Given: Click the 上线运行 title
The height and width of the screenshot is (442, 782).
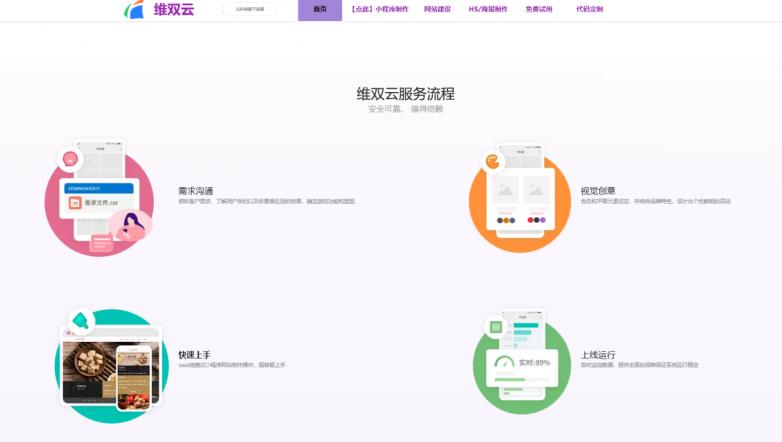Looking at the screenshot, I should coord(597,355).
